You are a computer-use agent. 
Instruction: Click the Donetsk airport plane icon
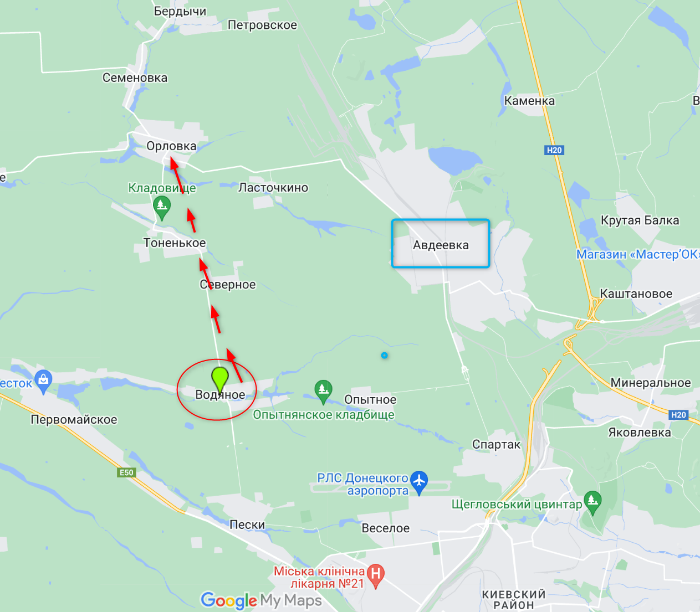(x=419, y=482)
